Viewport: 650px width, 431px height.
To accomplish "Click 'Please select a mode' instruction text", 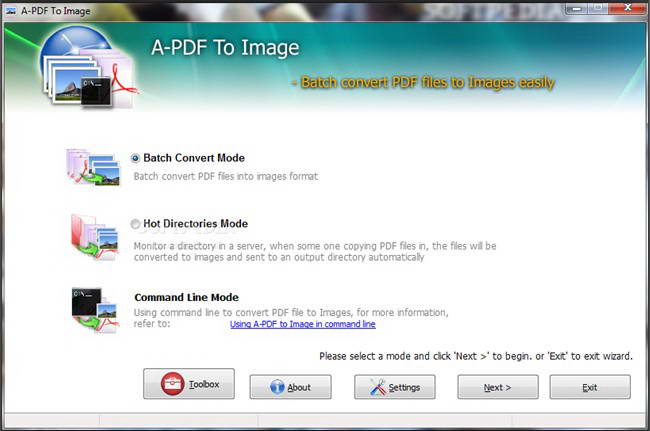I will [476, 356].
